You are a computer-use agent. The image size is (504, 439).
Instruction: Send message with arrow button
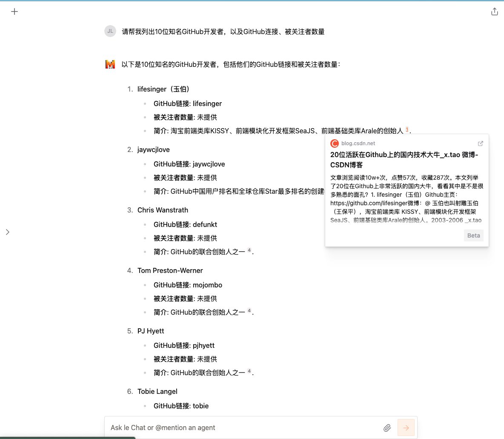pyautogui.click(x=406, y=428)
